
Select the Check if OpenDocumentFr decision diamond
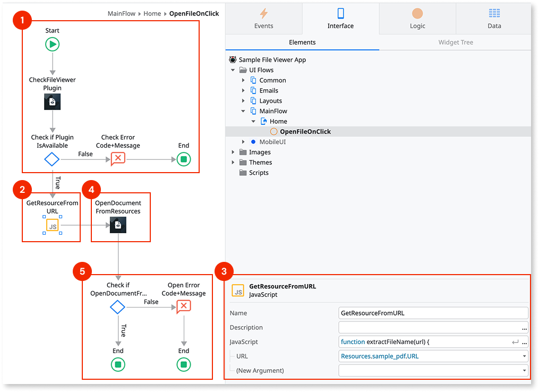pos(117,307)
